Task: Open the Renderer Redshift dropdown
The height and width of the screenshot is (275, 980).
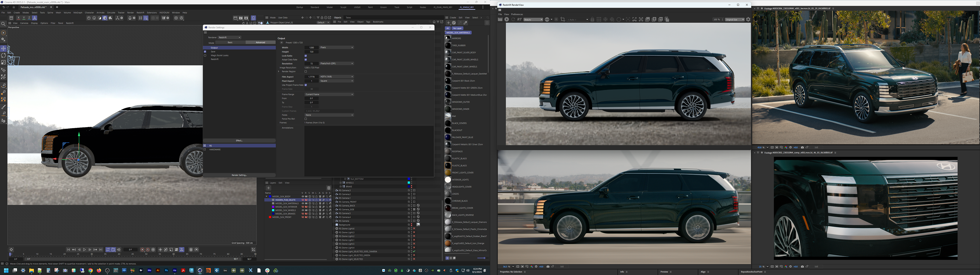Action: coord(229,38)
